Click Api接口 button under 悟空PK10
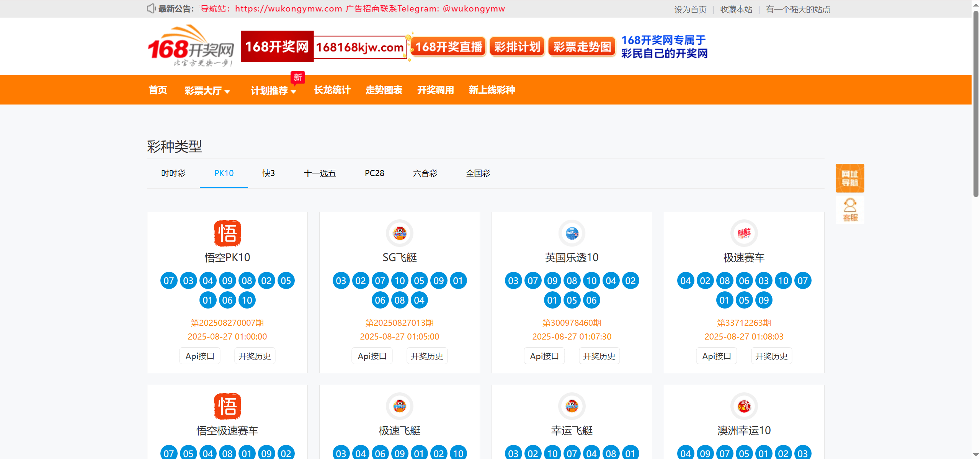The height and width of the screenshot is (459, 980). point(200,356)
